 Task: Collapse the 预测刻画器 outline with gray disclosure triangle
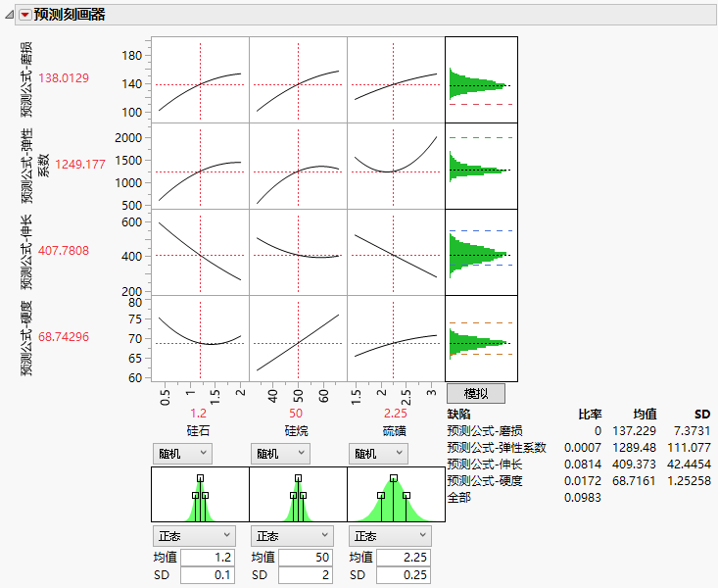tap(9, 15)
